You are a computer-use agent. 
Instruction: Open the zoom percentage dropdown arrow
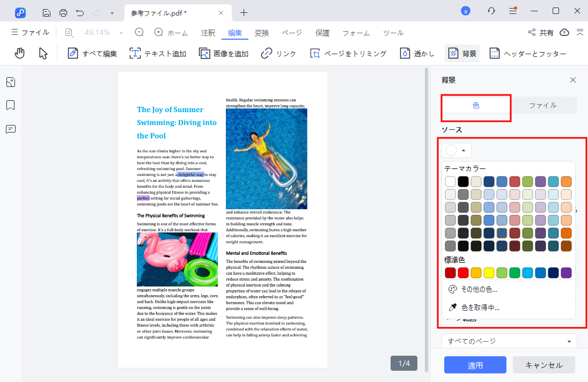click(121, 33)
